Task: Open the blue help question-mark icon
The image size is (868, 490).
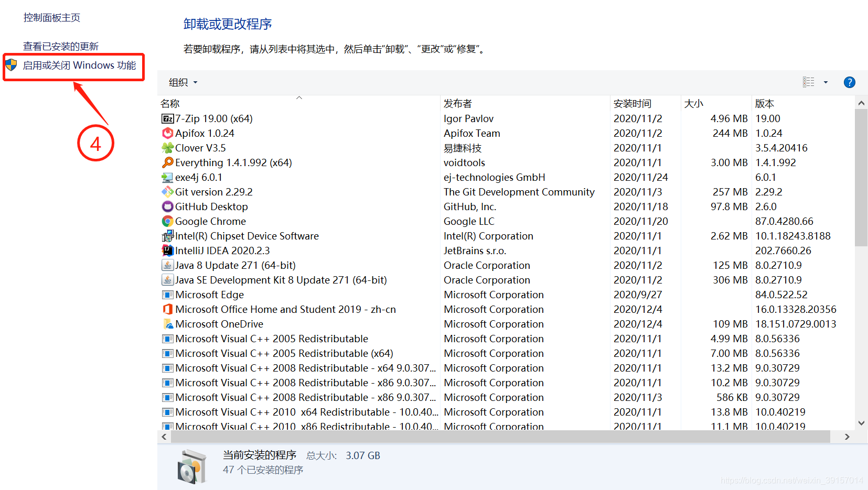Action: (x=849, y=82)
